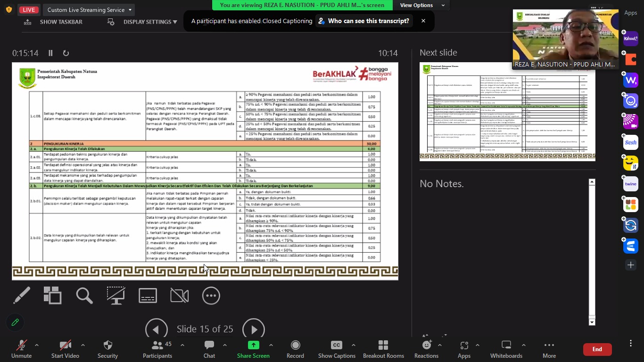Pause the presentation timer
This screenshot has height=362, width=644.
coord(50,53)
